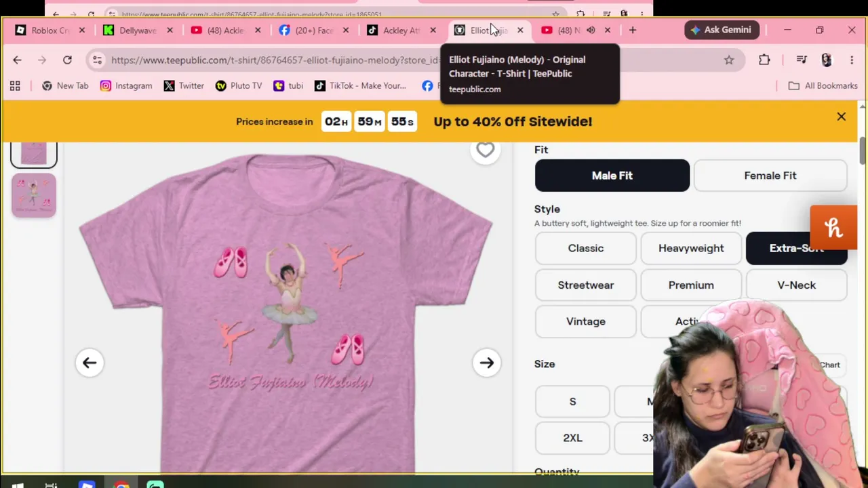This screenshot has width=868, height=488.
Task: Pick size S
Action: click(x=572, y=402)
